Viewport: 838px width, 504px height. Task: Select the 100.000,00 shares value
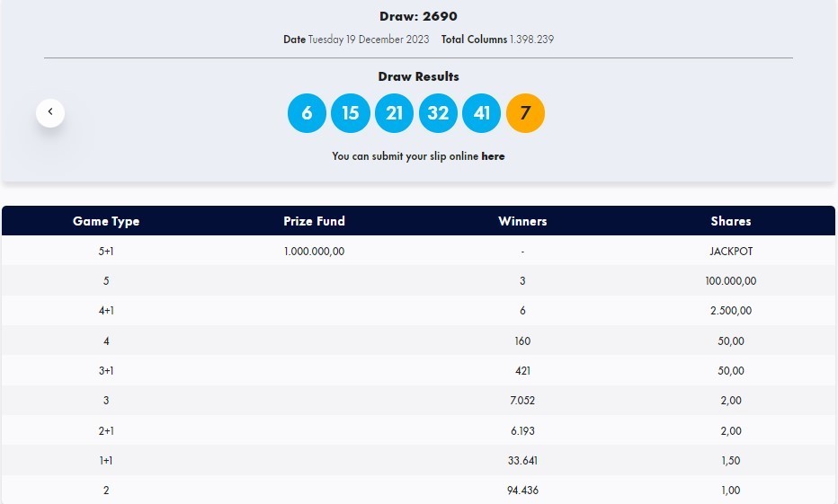(x=730, y=281)
